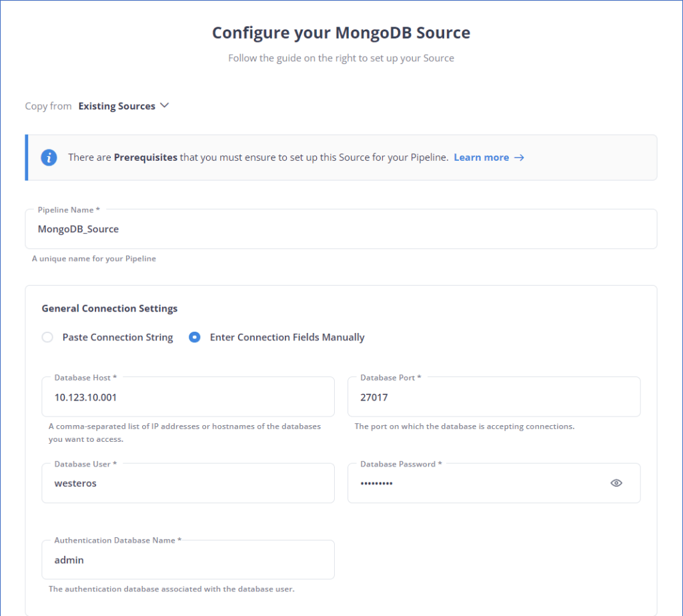683x616 pixels.
Task: Click the Paste Connection String label
Action: (x=117, y=337)
